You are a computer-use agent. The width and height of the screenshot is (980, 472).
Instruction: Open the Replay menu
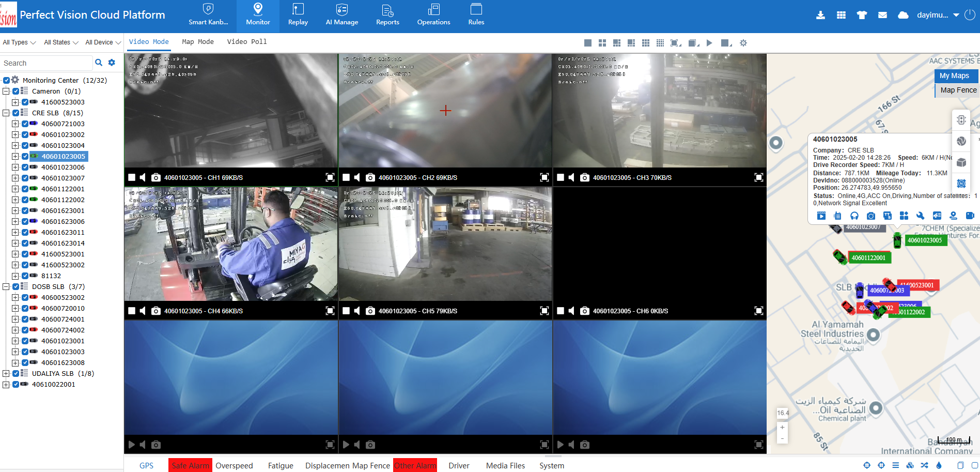pos(298,16)
